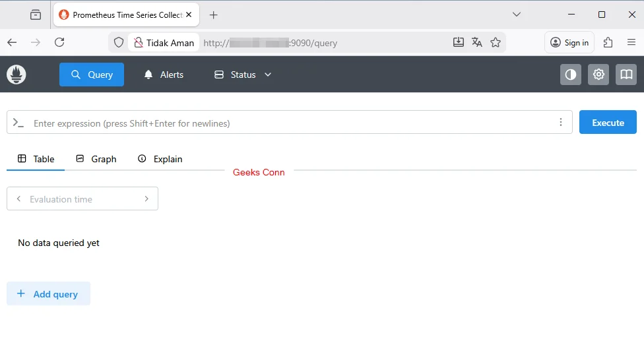This screenshot has height=337, width=644.
Task: Reload the page
Action: tap(59, 42)
